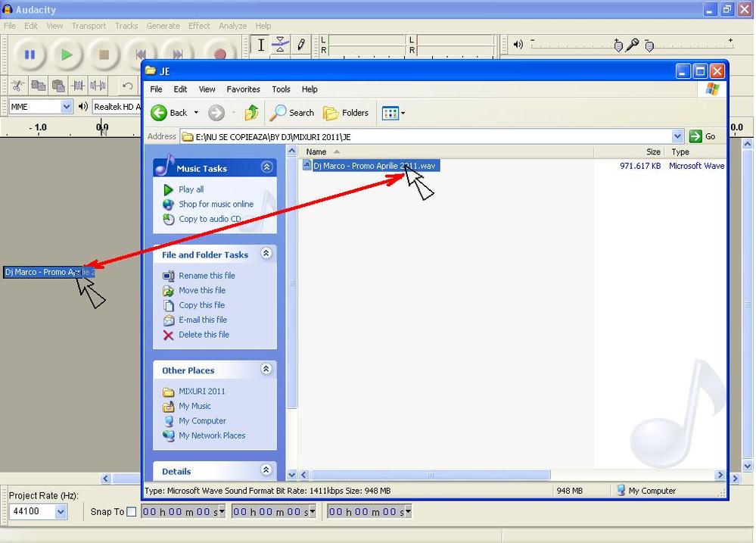The height and width of the screenshot is (543, 756).
Task: Click the Undo icon in Audacity
Action: [127, 86]
